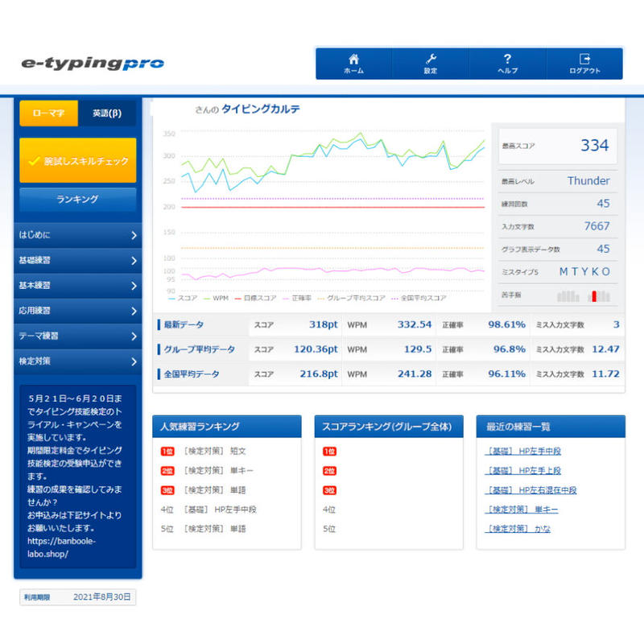The width and height of the screenshot is (644, 644).
Task: Expand the 検定対策 menu chevron
Action: coord(134,361)
